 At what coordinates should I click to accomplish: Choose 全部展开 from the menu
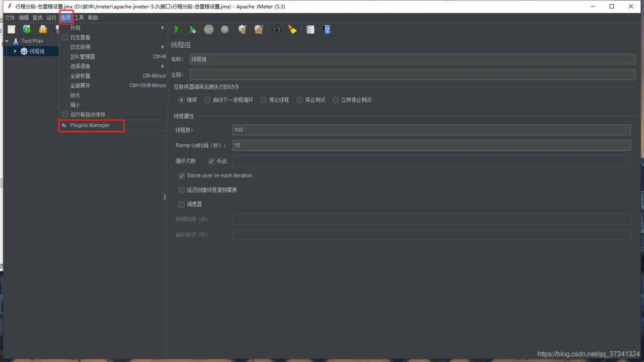point(114,85)
